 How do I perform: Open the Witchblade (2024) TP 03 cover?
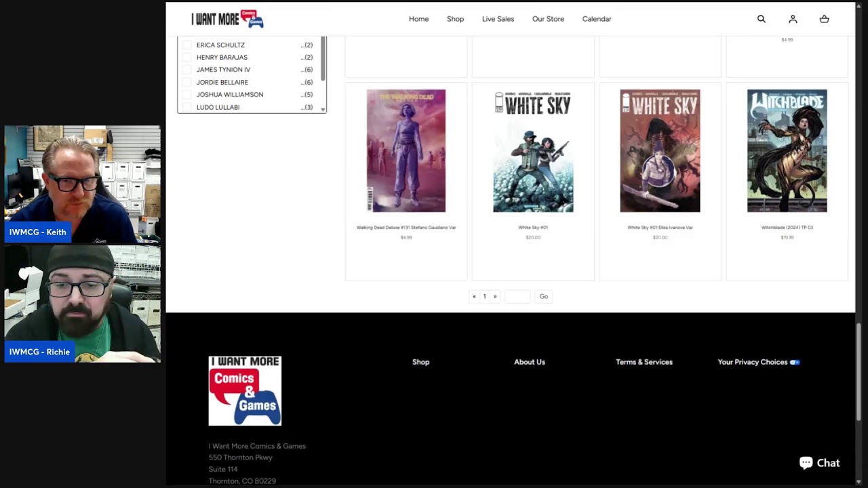(x=787, y=150)
